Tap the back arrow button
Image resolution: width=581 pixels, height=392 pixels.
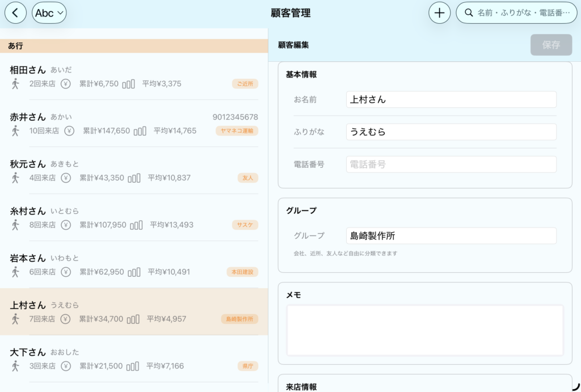click(x=15, y=12)
